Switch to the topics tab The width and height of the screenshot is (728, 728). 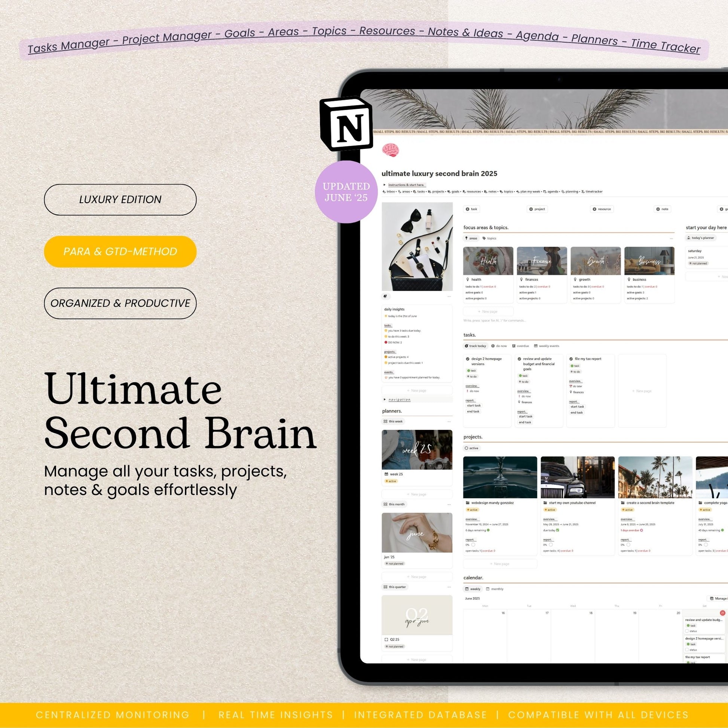coord(489,239)
